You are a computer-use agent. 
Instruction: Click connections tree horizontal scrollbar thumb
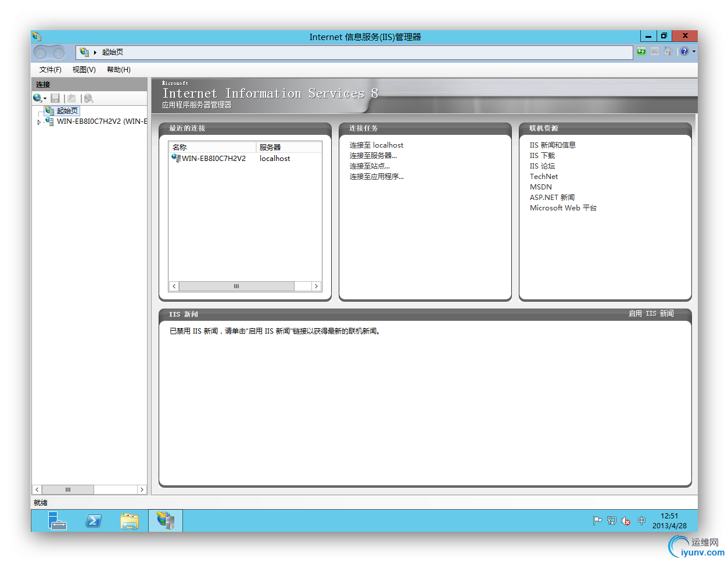pos(68,490)
